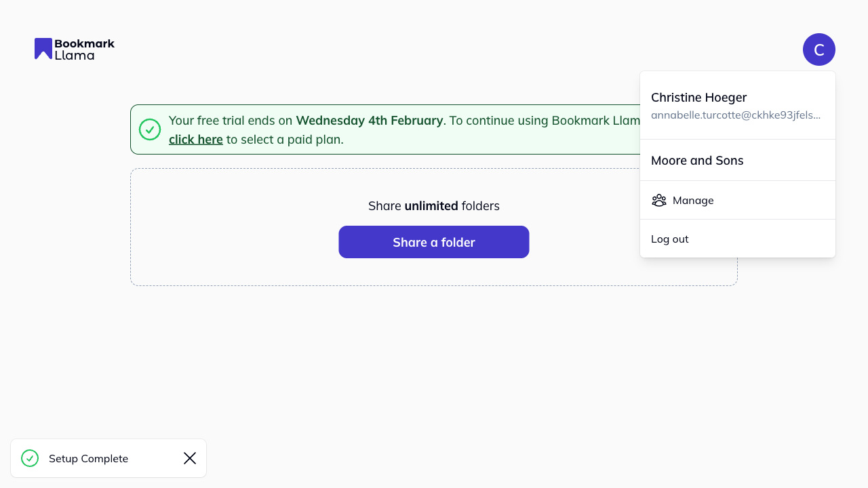
Task: Dismiss the Setup Complete notification
Action: (x=189, y=458)
